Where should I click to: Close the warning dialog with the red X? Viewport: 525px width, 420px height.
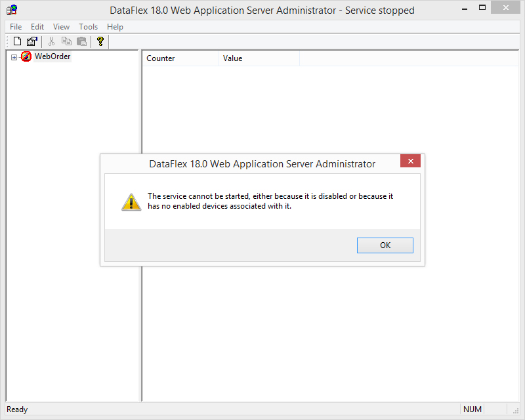[411, 161]
